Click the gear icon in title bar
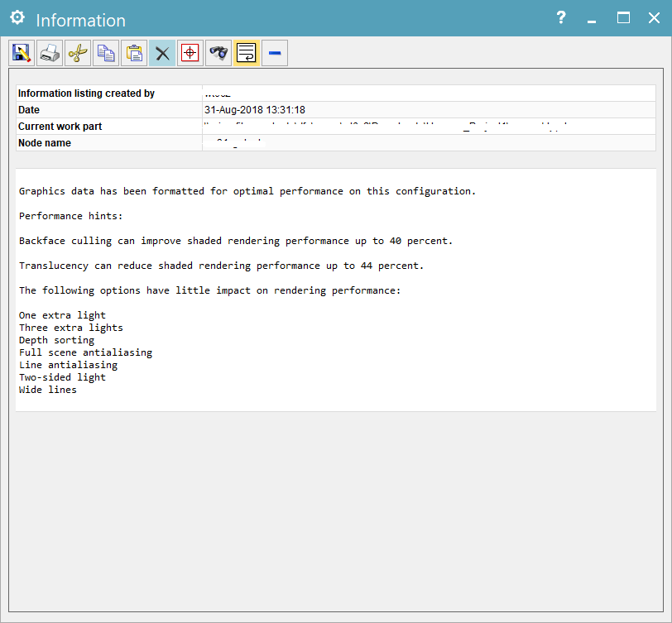The height and width of the screenshot is (623, 672). (x=17, y=18)
